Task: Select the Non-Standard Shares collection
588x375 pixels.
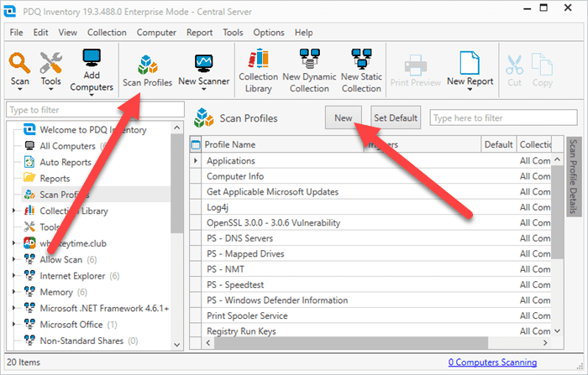Action: (x=81, y=341)
